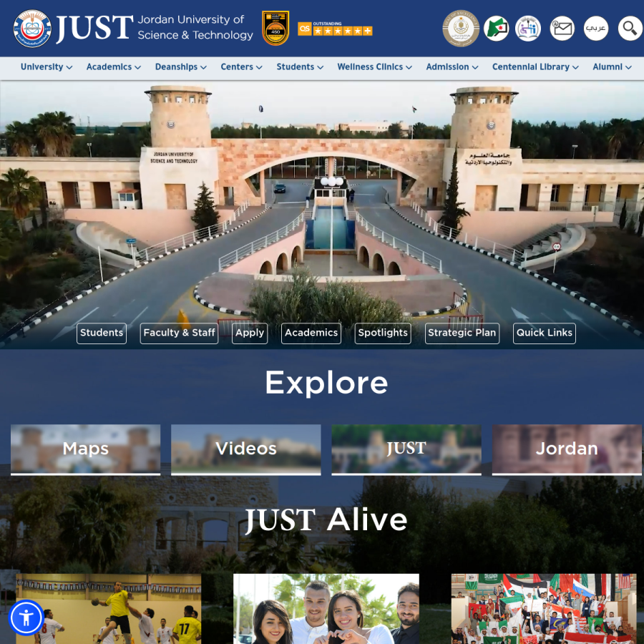Open the Strategic Plan button
Image resolution: width=644 pixels, height=644 pixels.
(462, 333)
